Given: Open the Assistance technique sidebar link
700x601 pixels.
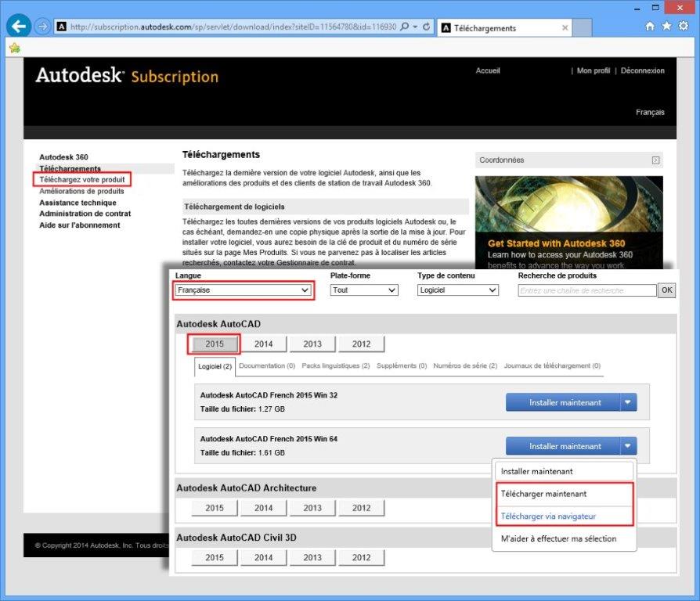Looking at the screenshot, I should (78, 203).
